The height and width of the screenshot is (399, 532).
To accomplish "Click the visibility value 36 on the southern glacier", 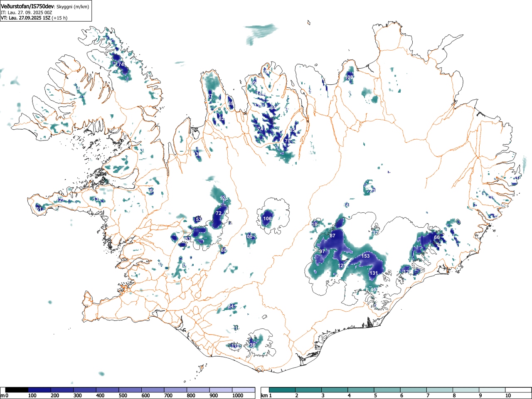I will 253,345.
